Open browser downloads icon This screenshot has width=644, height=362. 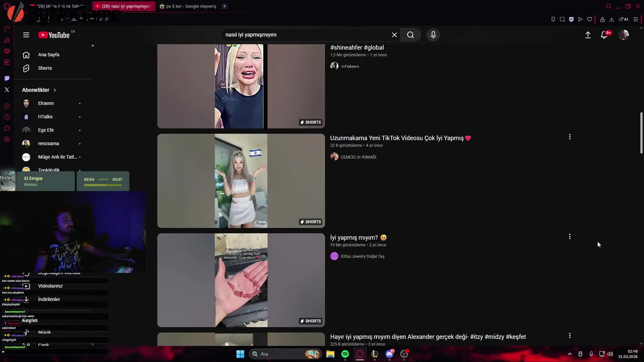[611, 19]
